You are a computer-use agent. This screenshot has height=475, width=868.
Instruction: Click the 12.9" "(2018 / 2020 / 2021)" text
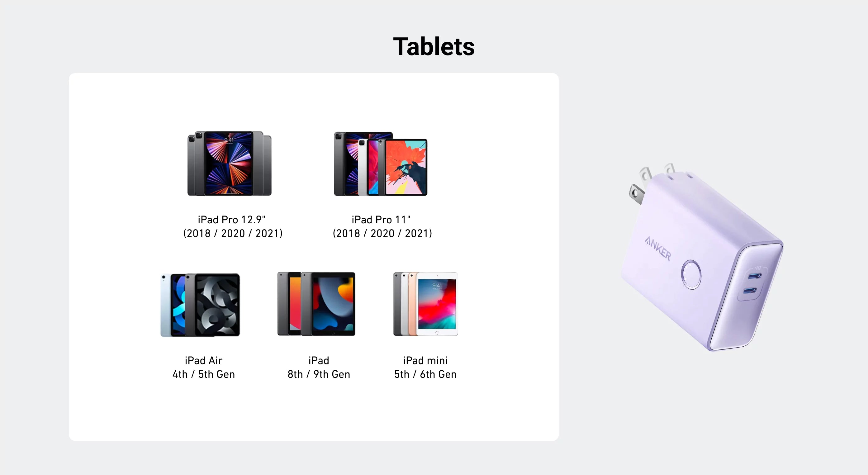point(233,234)
